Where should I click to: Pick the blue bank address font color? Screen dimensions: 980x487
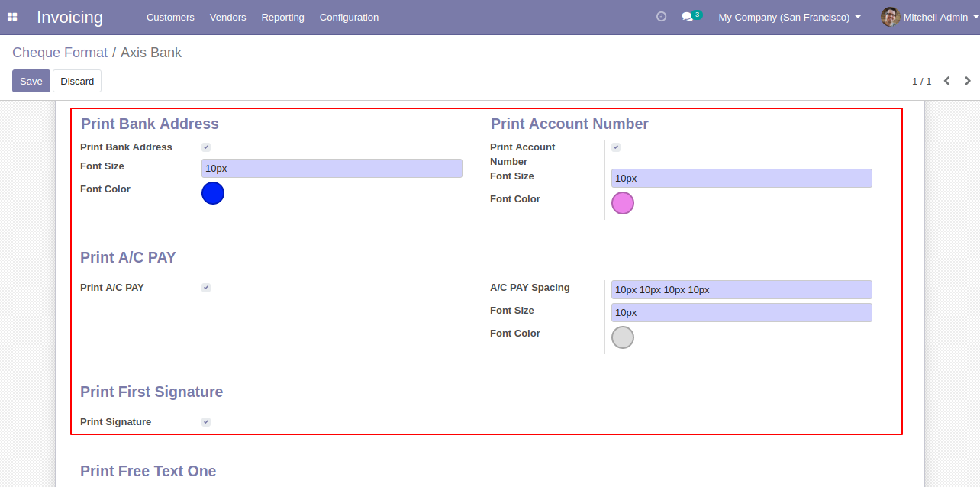[213, 193]
